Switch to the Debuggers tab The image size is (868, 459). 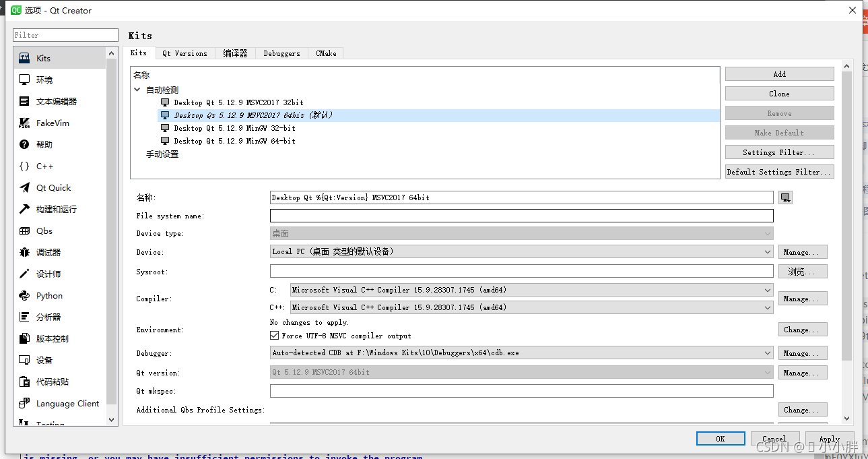(x=281, y=53)
